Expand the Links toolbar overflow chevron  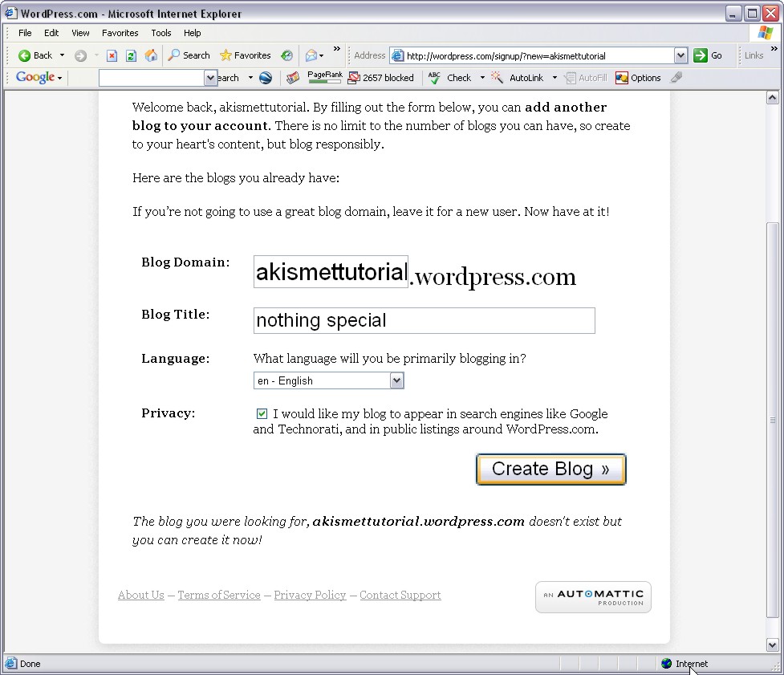(774, 48)
